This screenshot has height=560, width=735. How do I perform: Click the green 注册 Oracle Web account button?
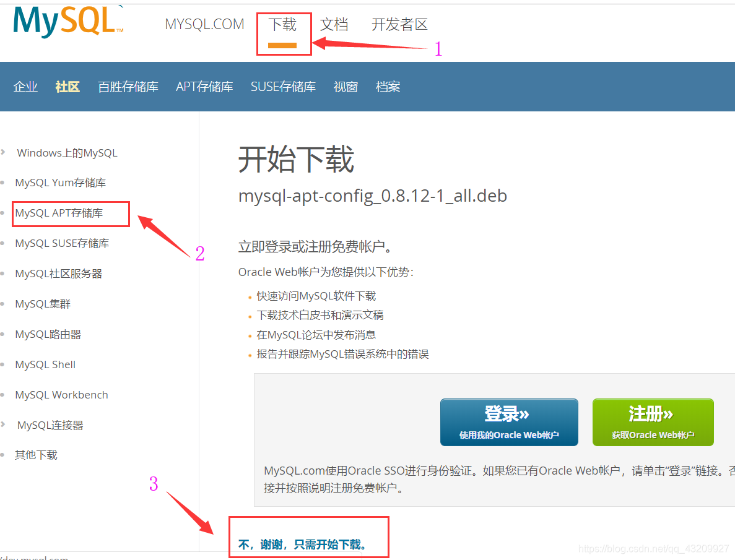click(653, 422)
